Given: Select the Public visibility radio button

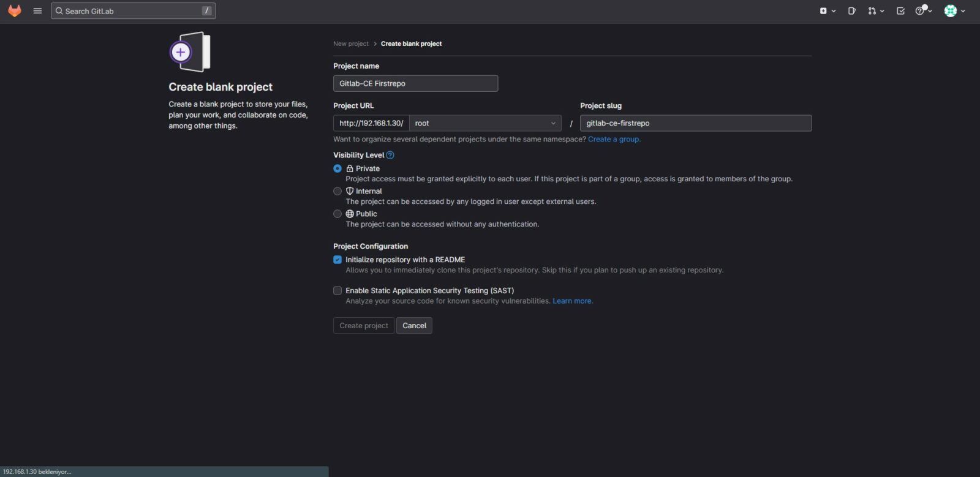Looking at the screenshot, I should pos(337,214).
